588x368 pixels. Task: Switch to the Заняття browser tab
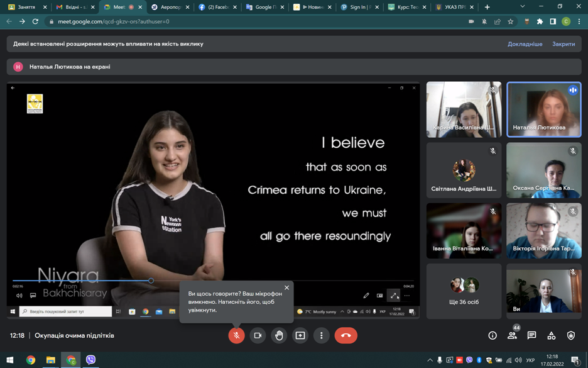[x=26, y=7]
